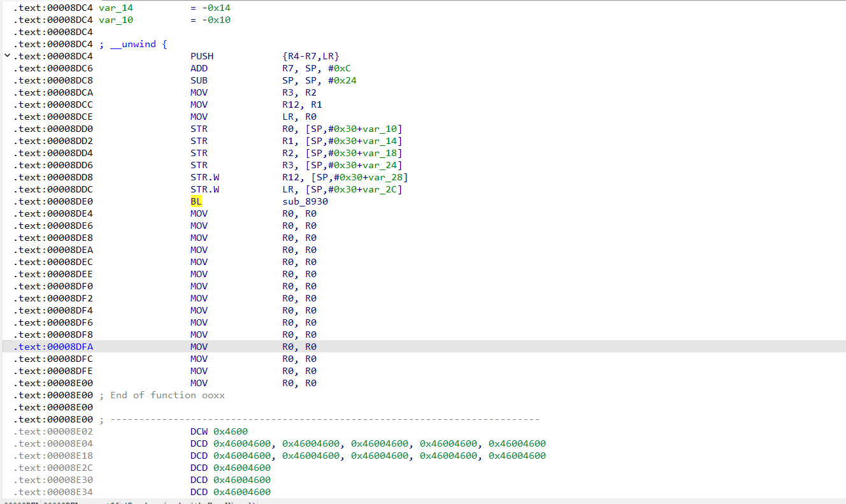Click the PUSH mnemonic

(202, 56)
